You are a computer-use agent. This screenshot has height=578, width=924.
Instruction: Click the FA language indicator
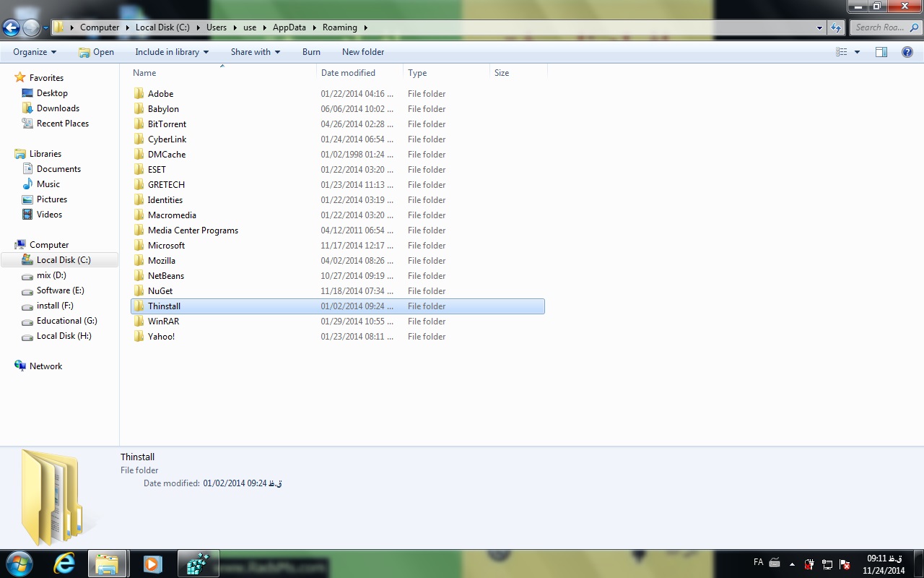[758, 562]
